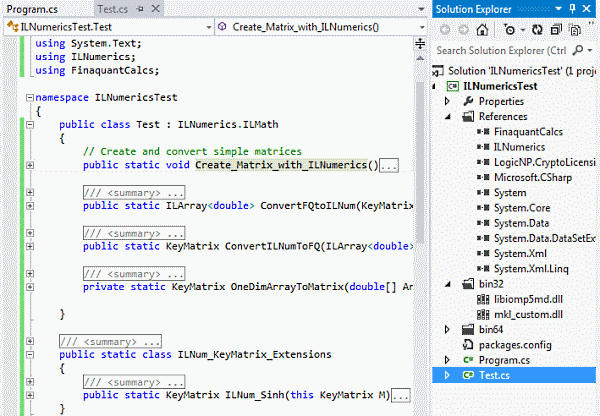Expand the summary block above ConvertFQtoILNum

(x=30, y=193)
